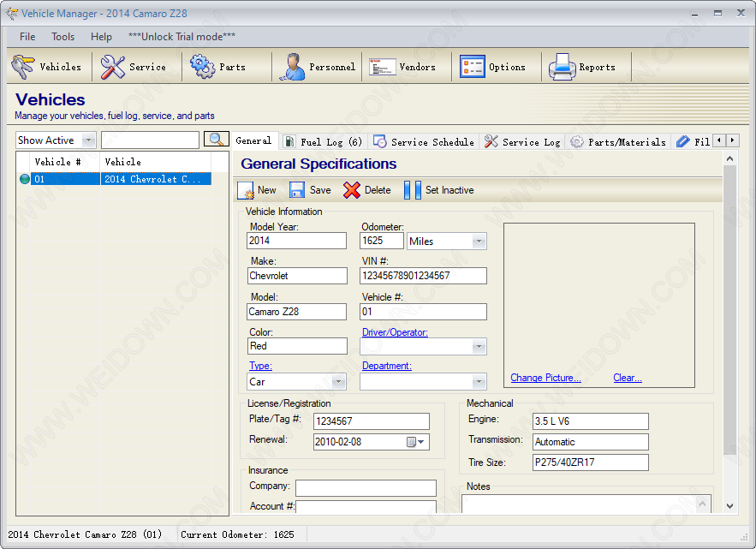Click the Fuel Log pump tab icon

pos(289,141)
